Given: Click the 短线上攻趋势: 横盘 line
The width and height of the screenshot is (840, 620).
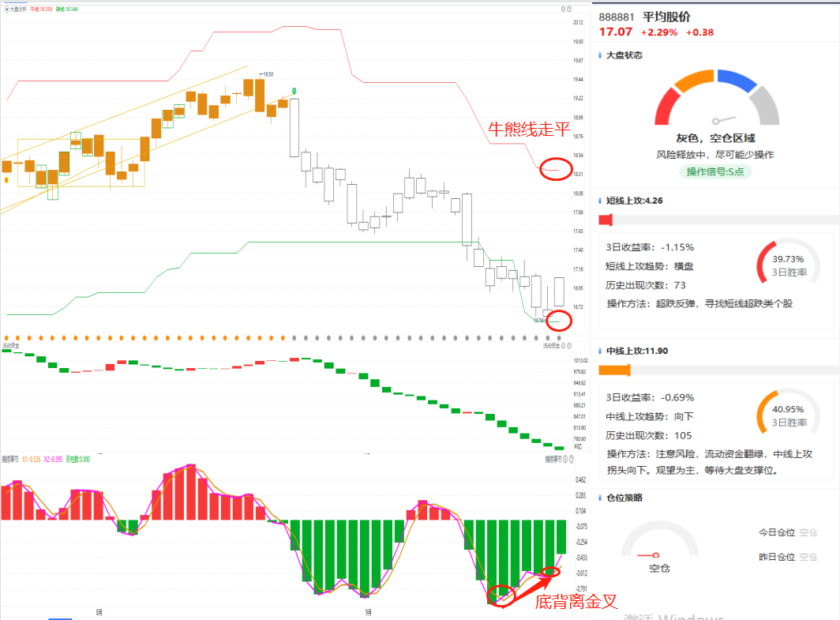Looking at the screenshot, I should tap(649, 266).
